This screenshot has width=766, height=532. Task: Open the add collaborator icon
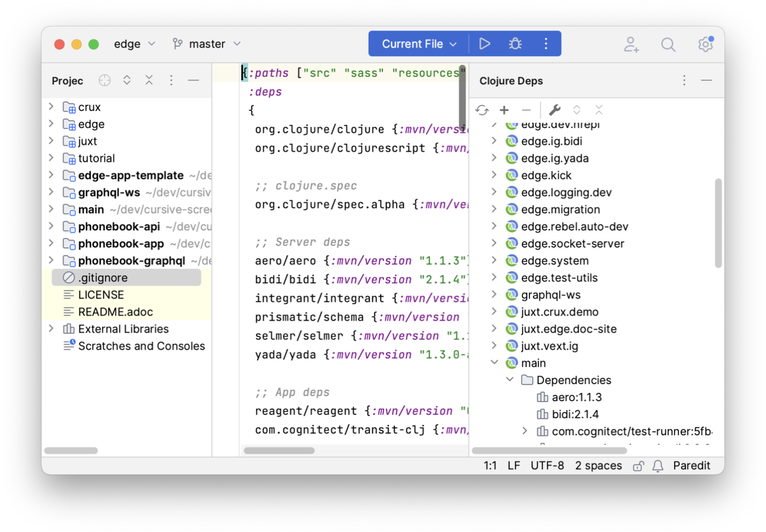click(x=631, y=44)
